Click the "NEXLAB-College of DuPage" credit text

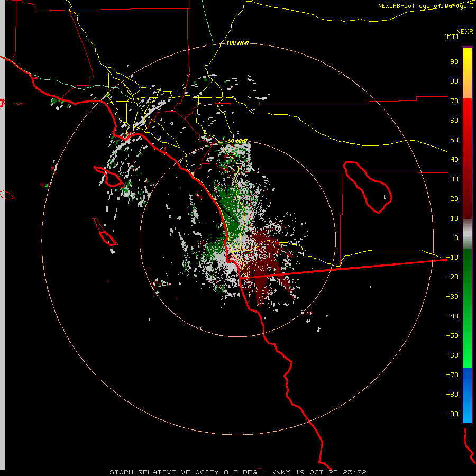422,6
